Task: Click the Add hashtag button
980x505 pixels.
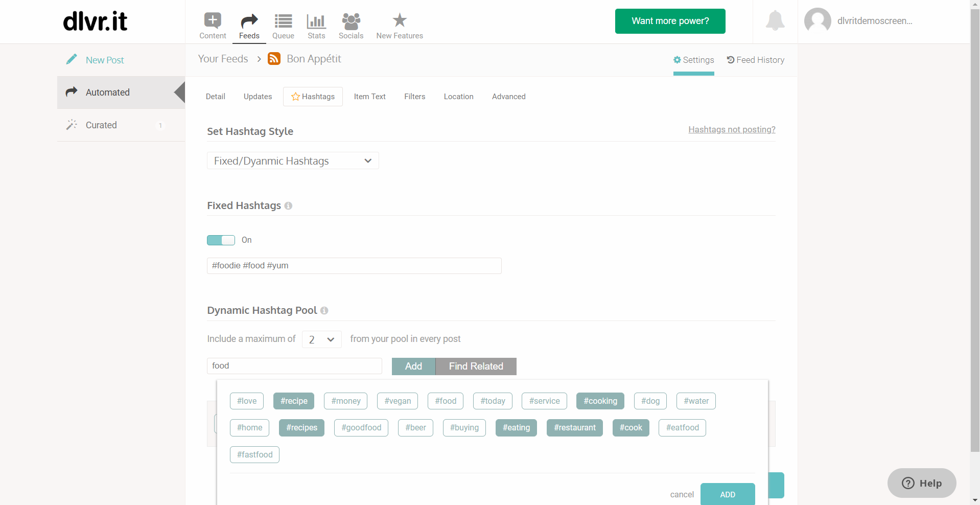Action: coord(413,366)
